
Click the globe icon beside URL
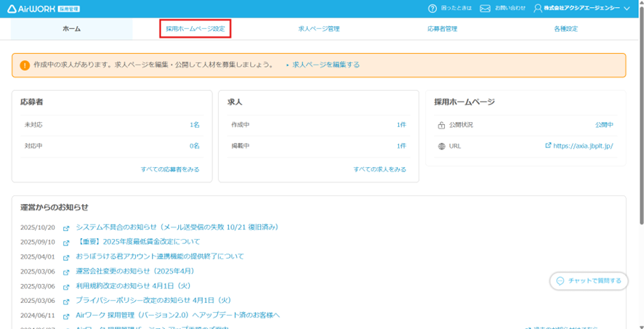click(x=441, y=146)
